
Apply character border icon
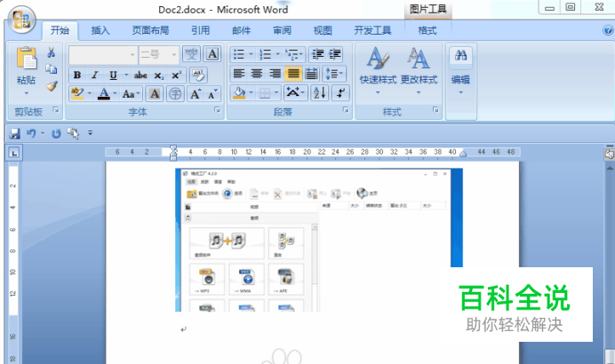(x=212, y=54)
